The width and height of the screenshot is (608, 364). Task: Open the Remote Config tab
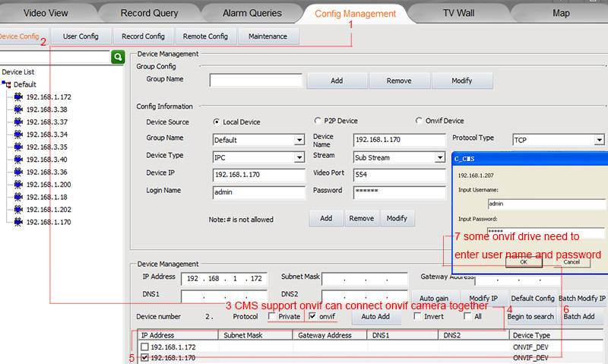click(x=205, y=36)
